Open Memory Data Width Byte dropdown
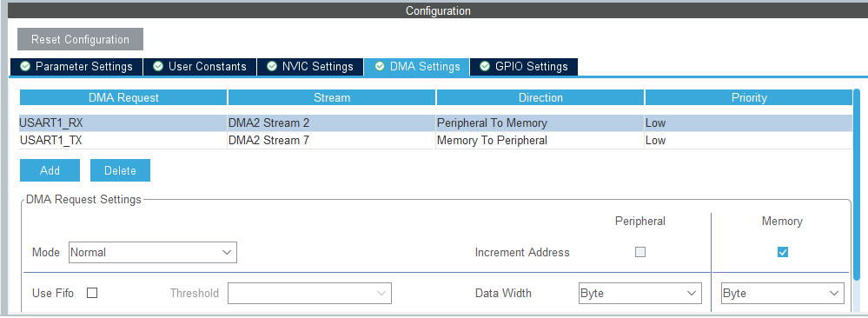Viewport: 868px width, 318px height. coord(783,293)
